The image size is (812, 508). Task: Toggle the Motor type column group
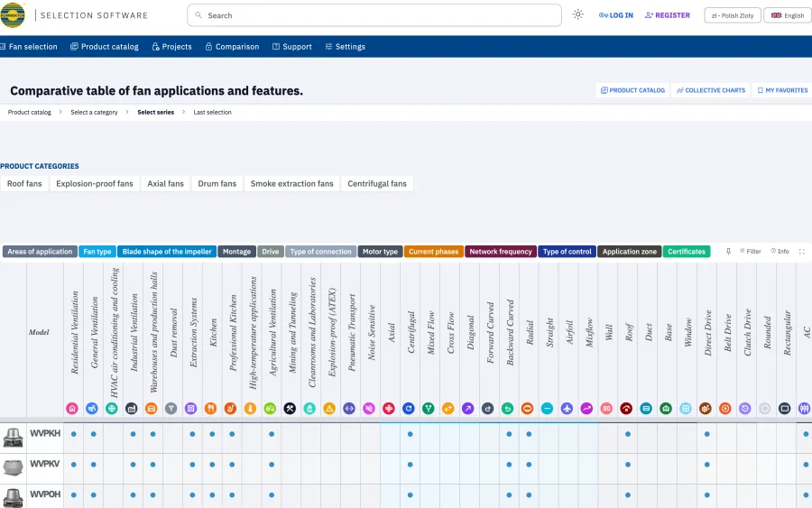tap(380, 252)
